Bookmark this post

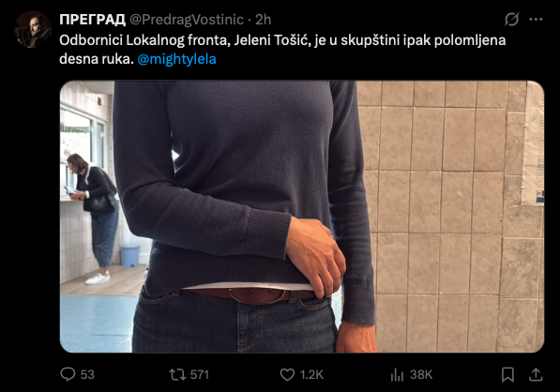pyautogui.click(x=507, y=374)
